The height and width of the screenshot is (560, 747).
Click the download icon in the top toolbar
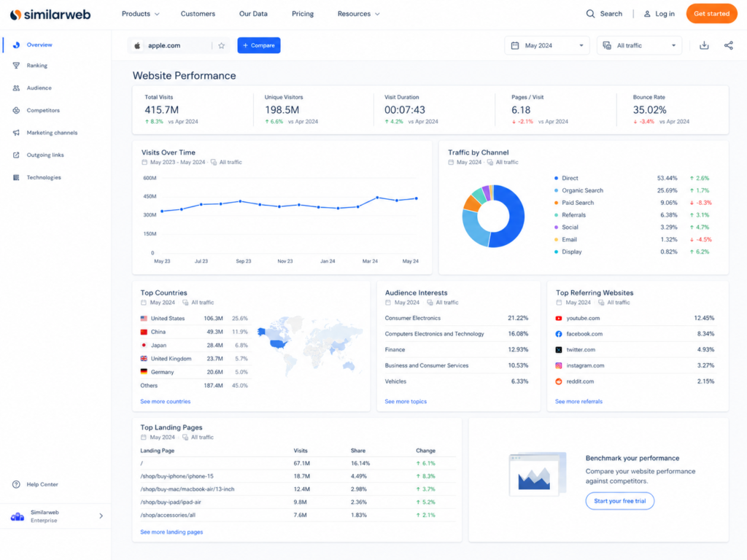[704, 45]
